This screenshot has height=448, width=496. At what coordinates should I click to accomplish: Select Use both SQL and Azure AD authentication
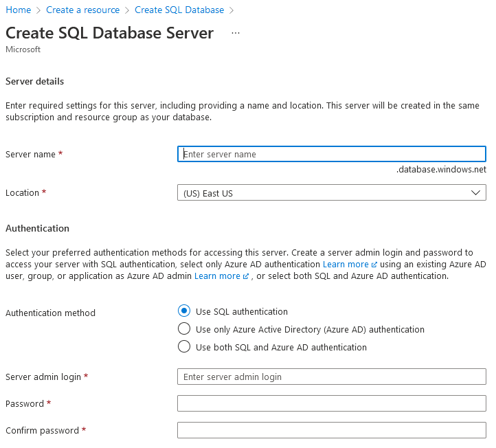(x=184, y=346)
